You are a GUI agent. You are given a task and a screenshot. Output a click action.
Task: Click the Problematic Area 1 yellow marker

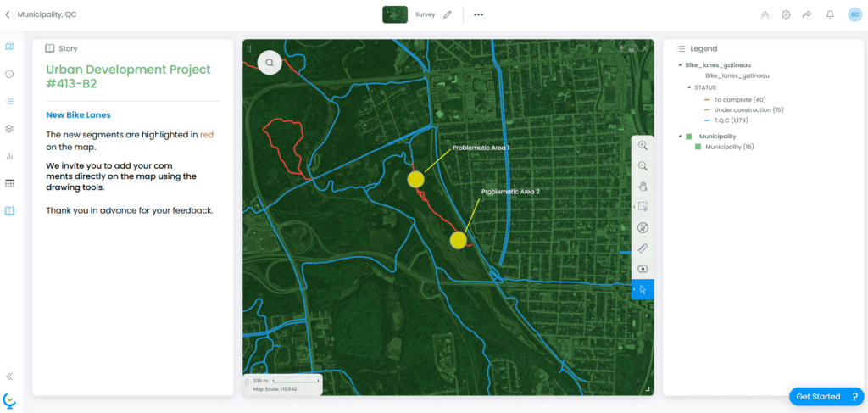click(415, 180)
